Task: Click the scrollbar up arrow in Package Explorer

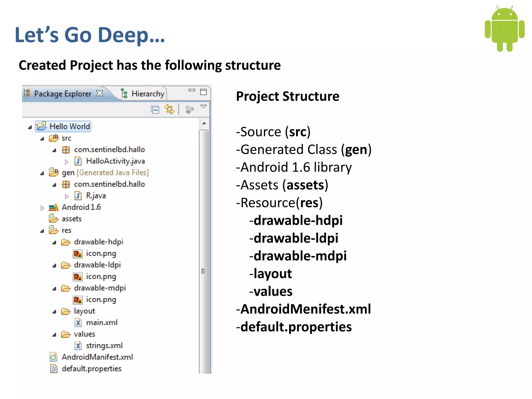Action: [204, 123]
